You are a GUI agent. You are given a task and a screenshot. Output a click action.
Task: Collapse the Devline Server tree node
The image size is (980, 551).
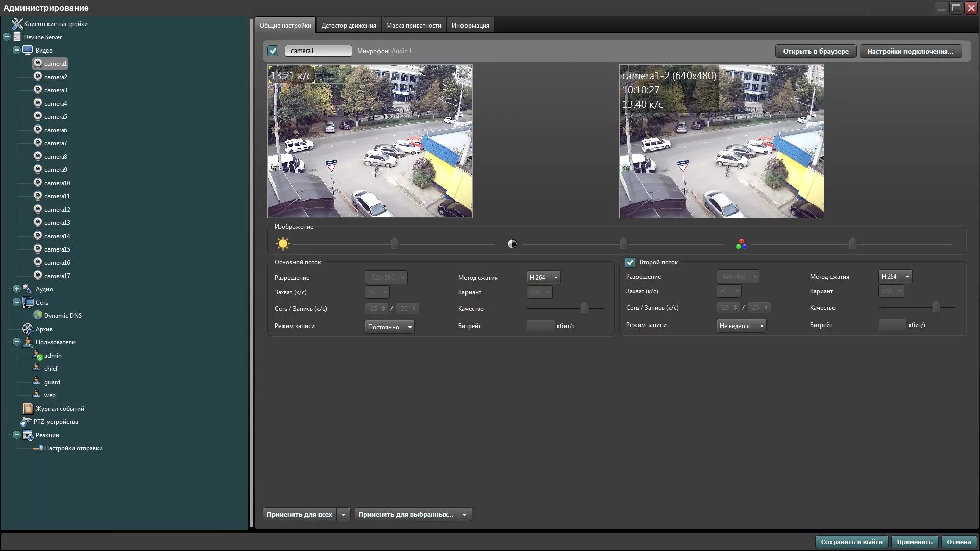(x=7, y=37)
